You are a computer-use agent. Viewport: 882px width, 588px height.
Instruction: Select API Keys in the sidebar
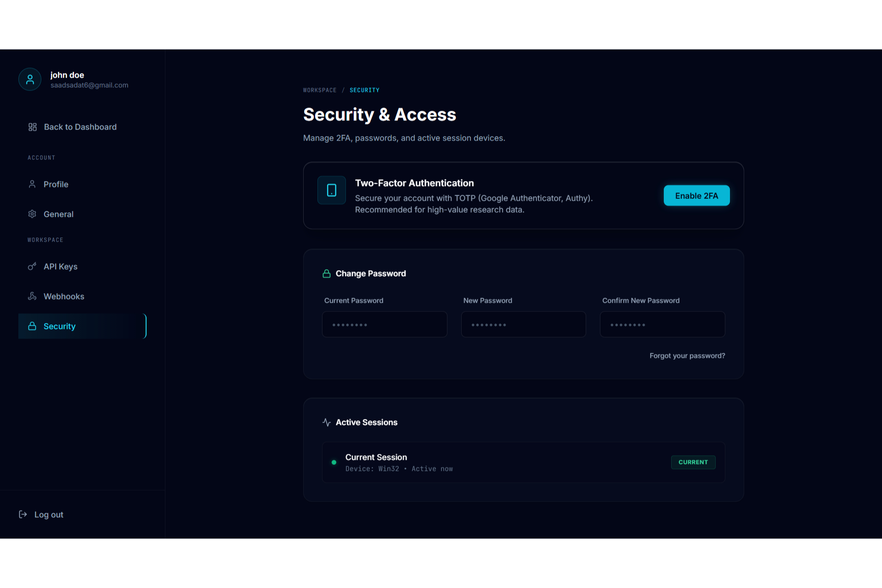coord(61,266)
